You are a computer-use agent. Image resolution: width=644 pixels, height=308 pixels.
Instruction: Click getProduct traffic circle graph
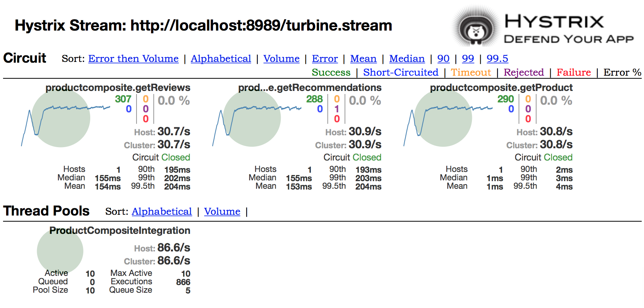(x=443, y=118)
